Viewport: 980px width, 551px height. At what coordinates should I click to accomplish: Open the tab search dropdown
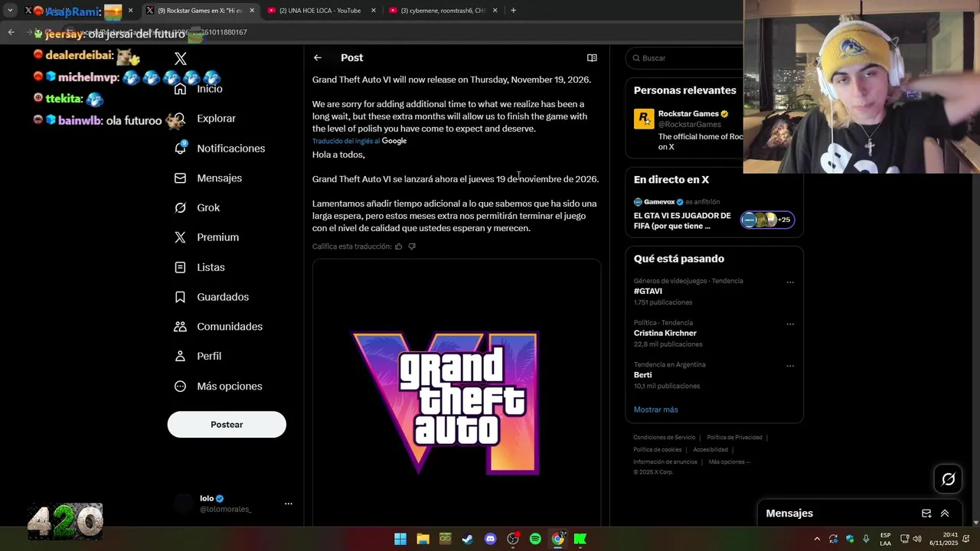(10, 11)
